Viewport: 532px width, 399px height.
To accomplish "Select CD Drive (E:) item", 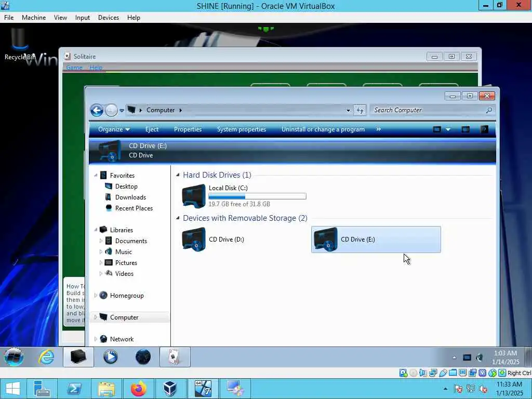I will [x=376, y=239].
